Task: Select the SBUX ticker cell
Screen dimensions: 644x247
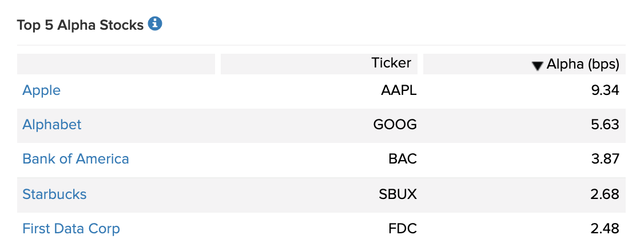Action: (397, 194)
